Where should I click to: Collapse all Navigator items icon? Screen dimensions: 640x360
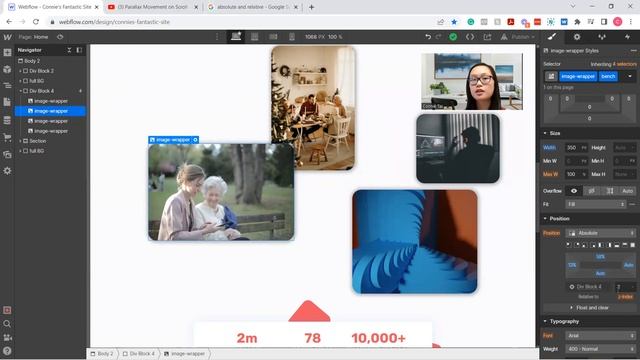pos(69,50)
